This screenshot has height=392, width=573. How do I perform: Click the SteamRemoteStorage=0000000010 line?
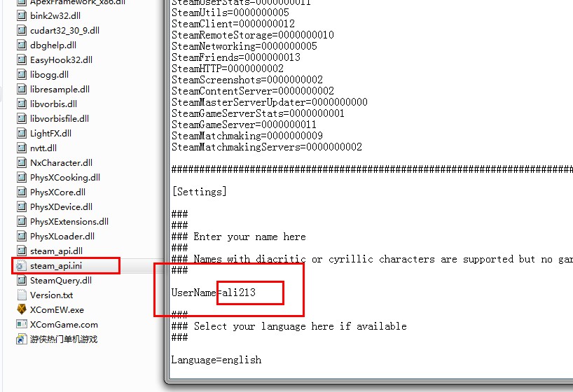(x=253, y=35)
